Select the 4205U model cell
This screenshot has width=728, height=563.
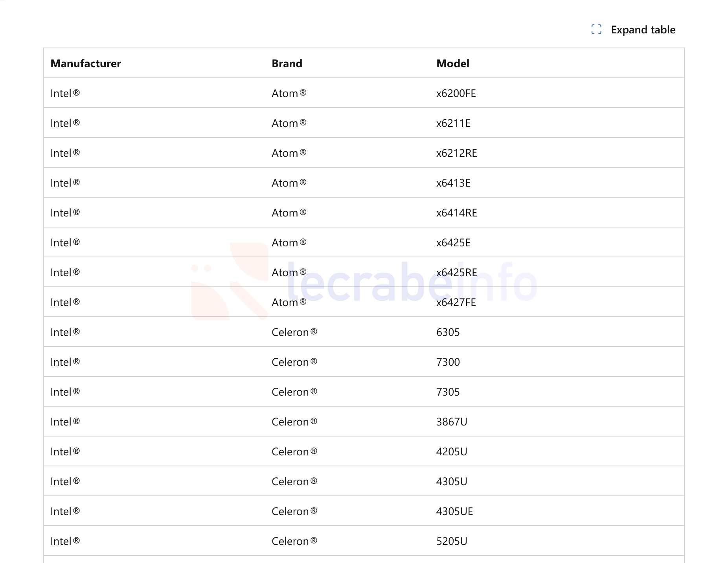451,452
